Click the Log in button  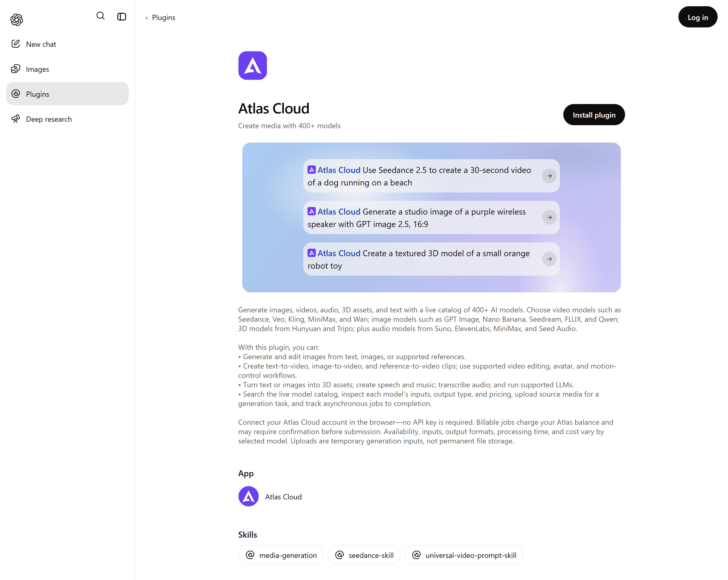pyautogui.click(x=698, y=17)
